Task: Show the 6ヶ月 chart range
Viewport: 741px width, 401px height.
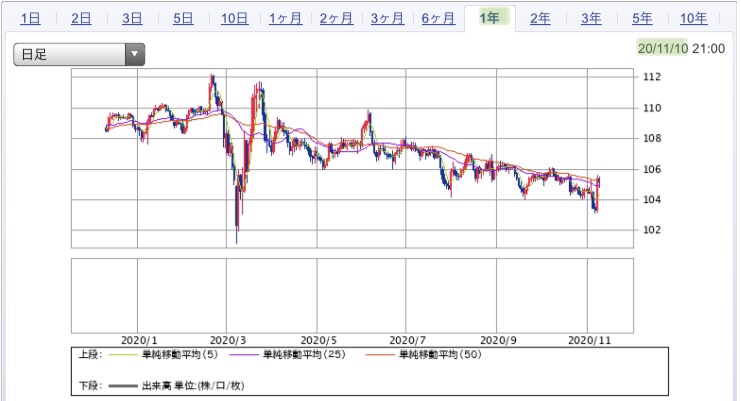Action: click(439, 18)
